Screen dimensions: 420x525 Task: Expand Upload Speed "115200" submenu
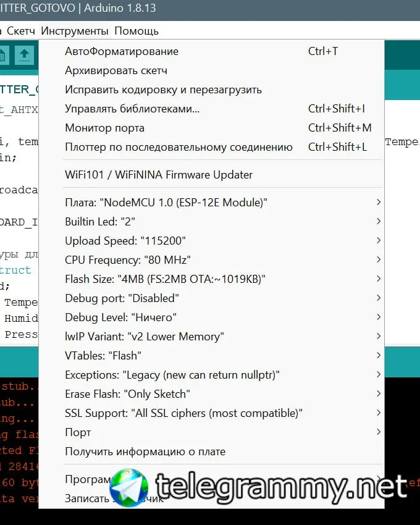212,241
